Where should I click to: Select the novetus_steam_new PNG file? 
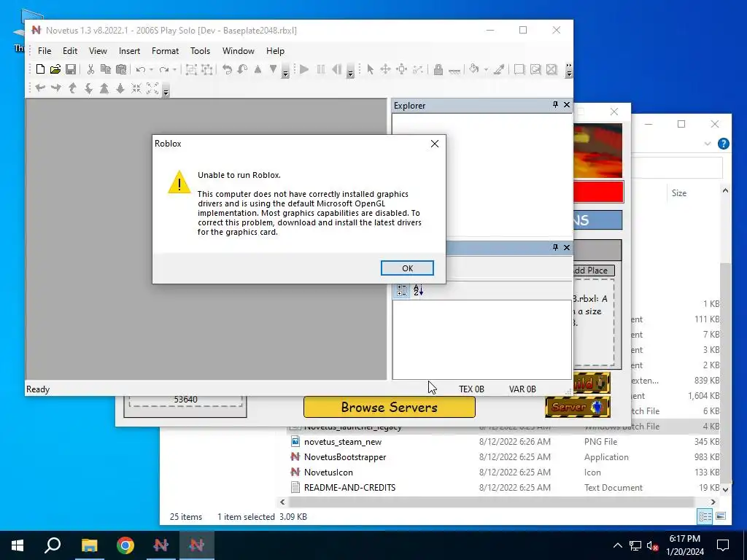click(x=343, y=442)
